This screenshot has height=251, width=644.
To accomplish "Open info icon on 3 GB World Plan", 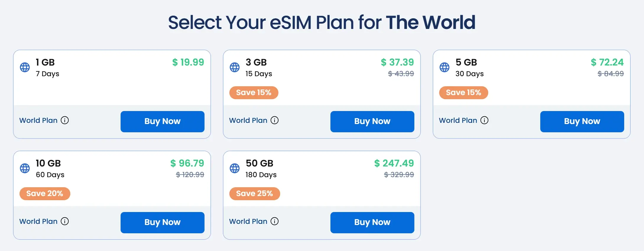I will [275, 120].
